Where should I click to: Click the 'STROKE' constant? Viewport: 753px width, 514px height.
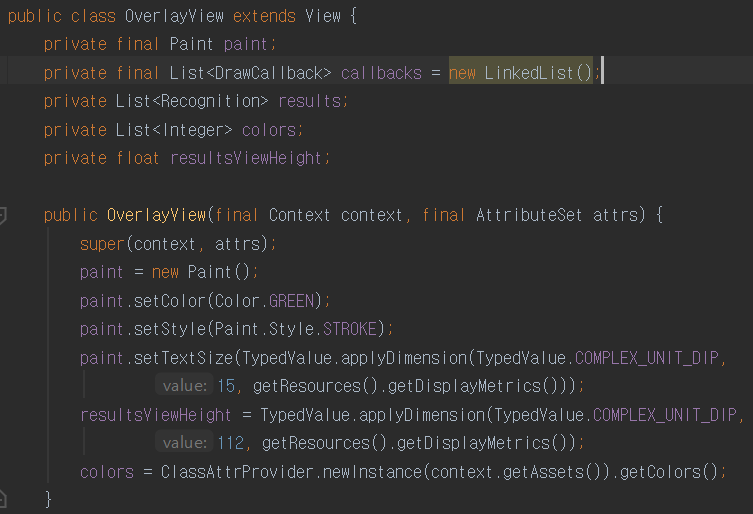(x=350, y=330)
